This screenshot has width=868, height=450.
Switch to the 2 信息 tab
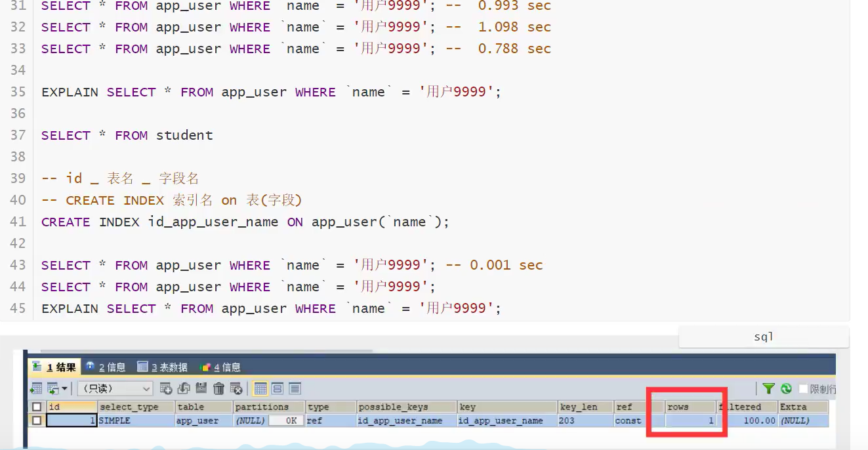(105, 367)
